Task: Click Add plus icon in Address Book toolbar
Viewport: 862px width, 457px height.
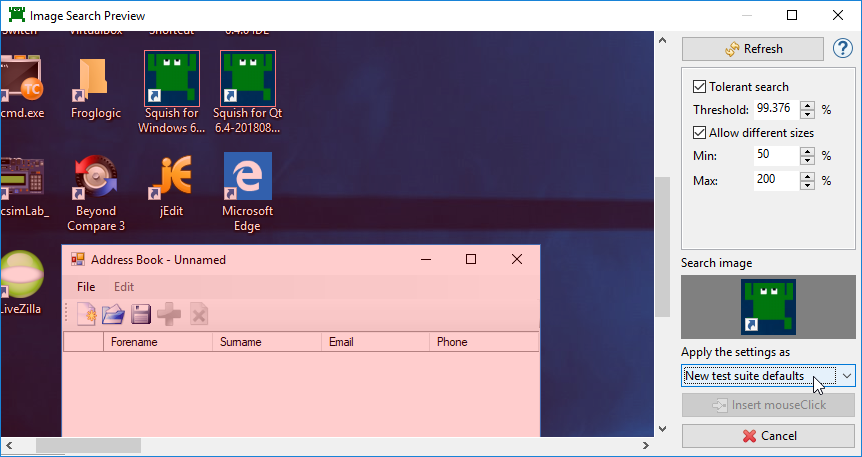Action: [x=169, y=315]
